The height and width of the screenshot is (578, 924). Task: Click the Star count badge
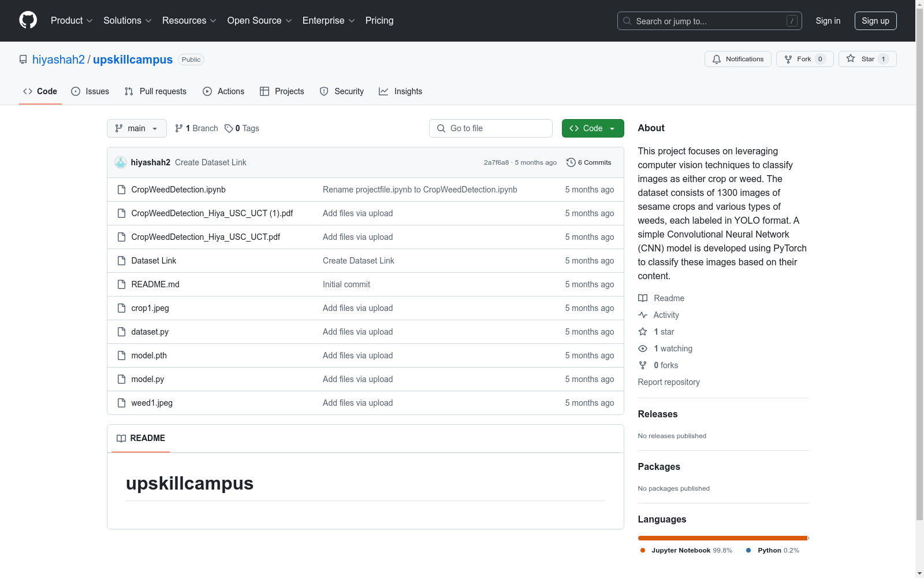tap(883, 59)
